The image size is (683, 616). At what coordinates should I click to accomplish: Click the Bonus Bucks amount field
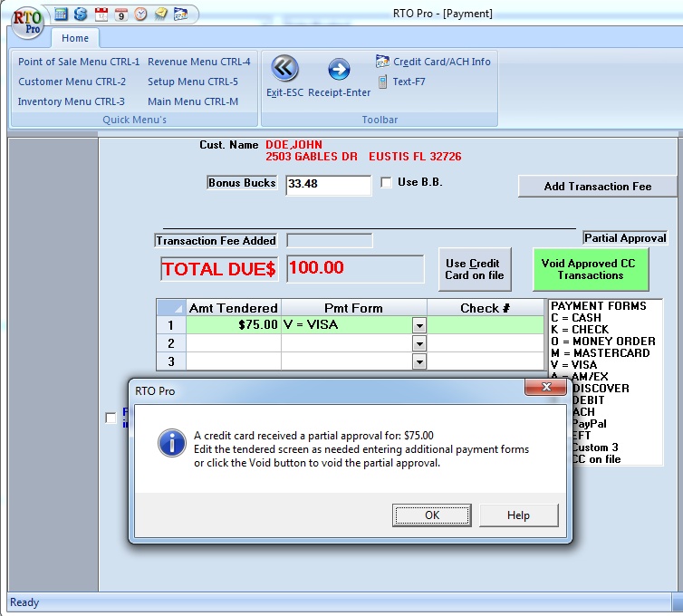[x=328, y=185]
